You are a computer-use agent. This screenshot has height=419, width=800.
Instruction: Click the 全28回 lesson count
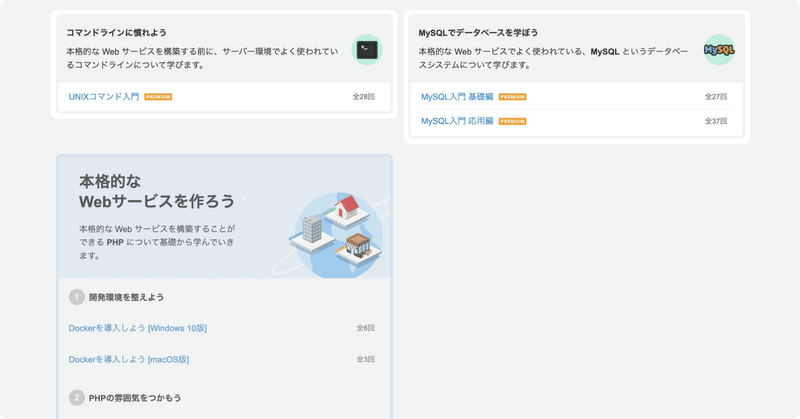click(364, 96)
